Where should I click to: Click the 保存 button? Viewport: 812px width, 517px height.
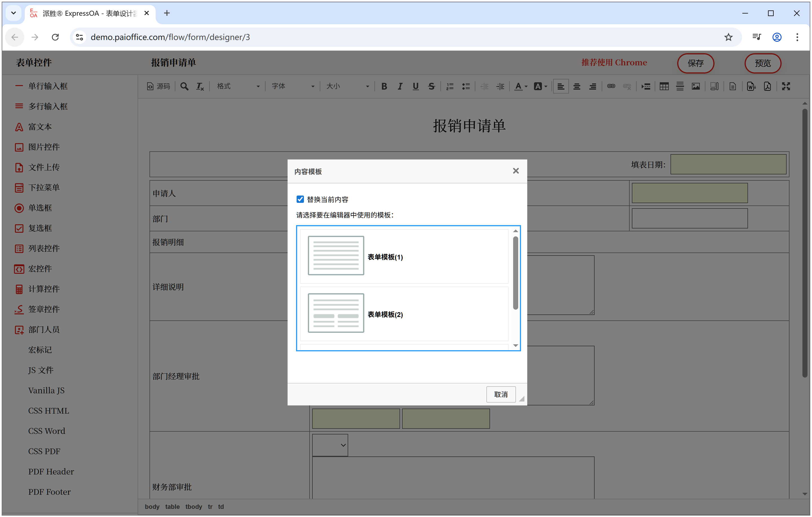pyautogui.click(x=695, y=63)
